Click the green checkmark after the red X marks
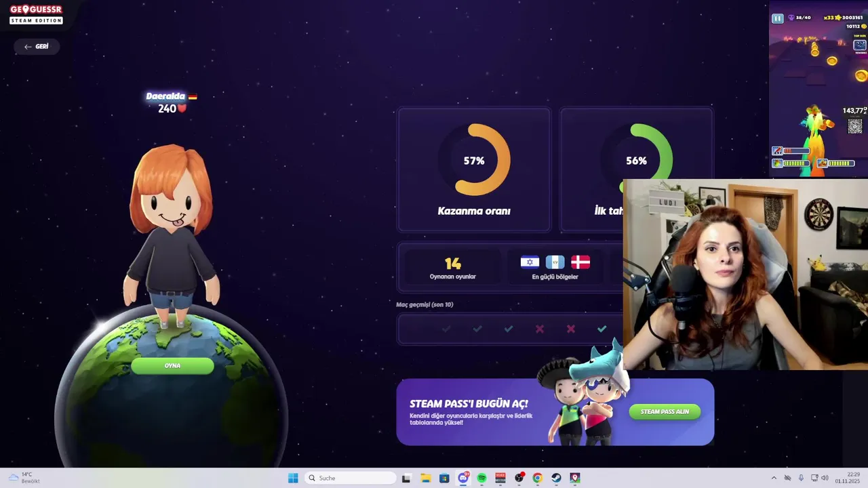The width and height of the screenshot is (868, 488). pyautogui.click(x=601, y=329)
